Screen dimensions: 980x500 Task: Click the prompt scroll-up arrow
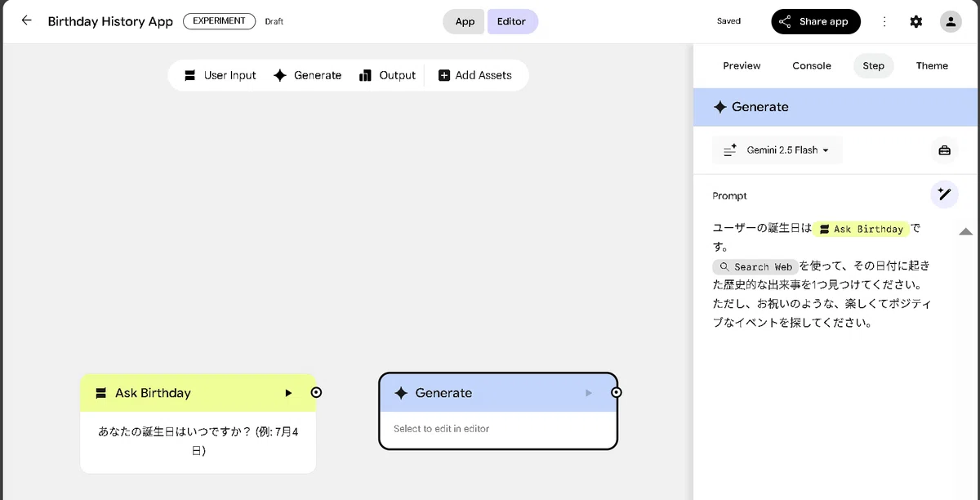(x=965, y=232)
